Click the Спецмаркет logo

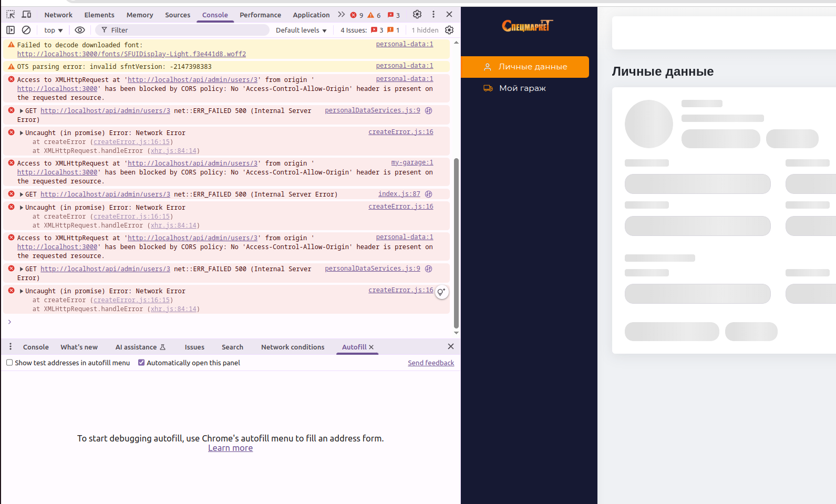528,26
